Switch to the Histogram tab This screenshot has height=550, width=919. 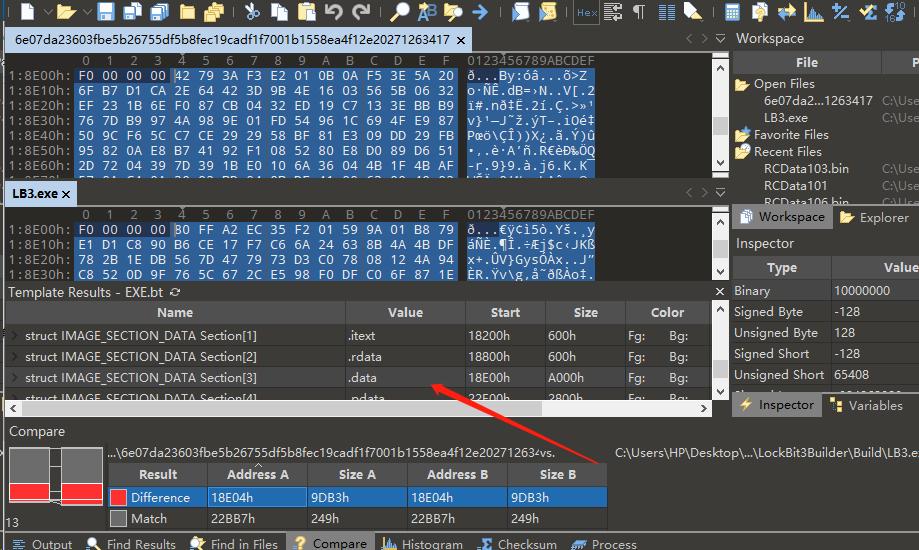422,544
